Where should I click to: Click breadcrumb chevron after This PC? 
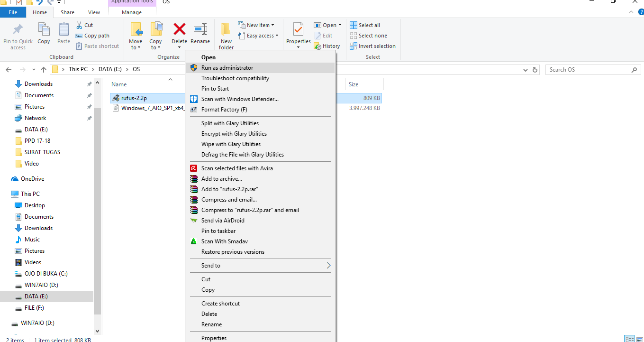coord(93,69)
